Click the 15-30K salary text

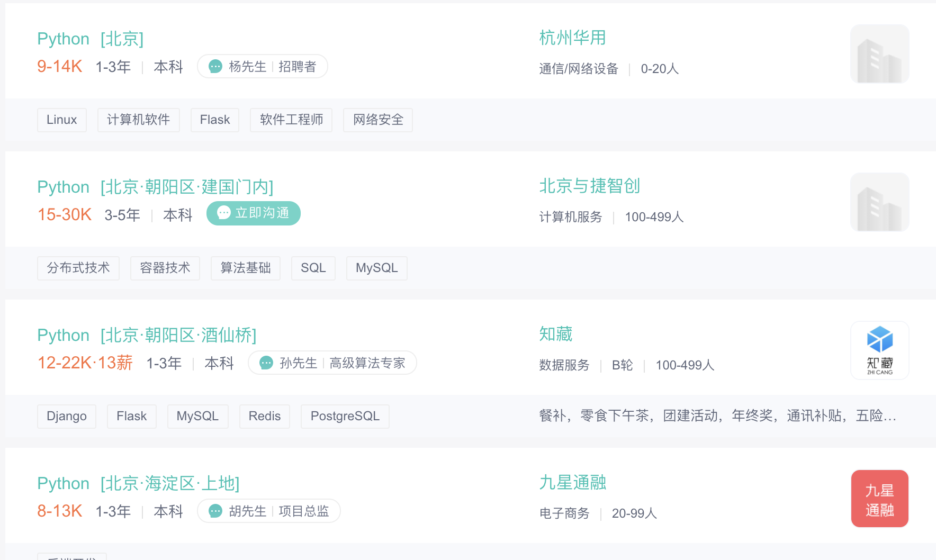(x=65, y=214)
